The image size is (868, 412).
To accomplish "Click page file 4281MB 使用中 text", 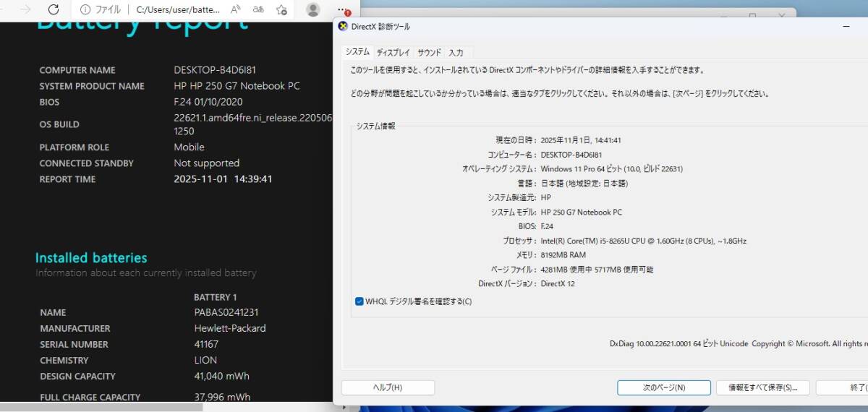I will point(597,270).
